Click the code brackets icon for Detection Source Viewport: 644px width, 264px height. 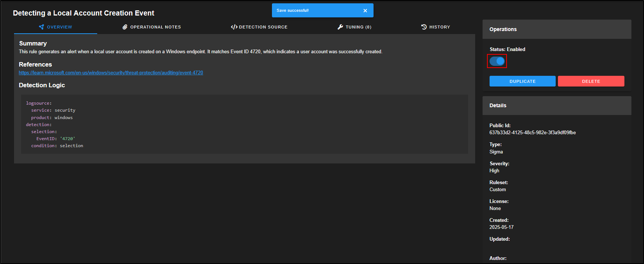pos(234,27)
